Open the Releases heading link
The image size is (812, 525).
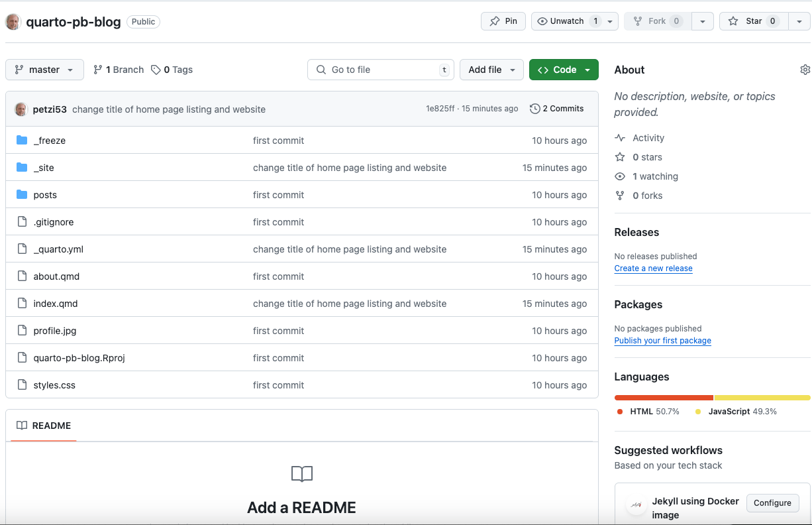pyautogui.click(x=636, y=232)
